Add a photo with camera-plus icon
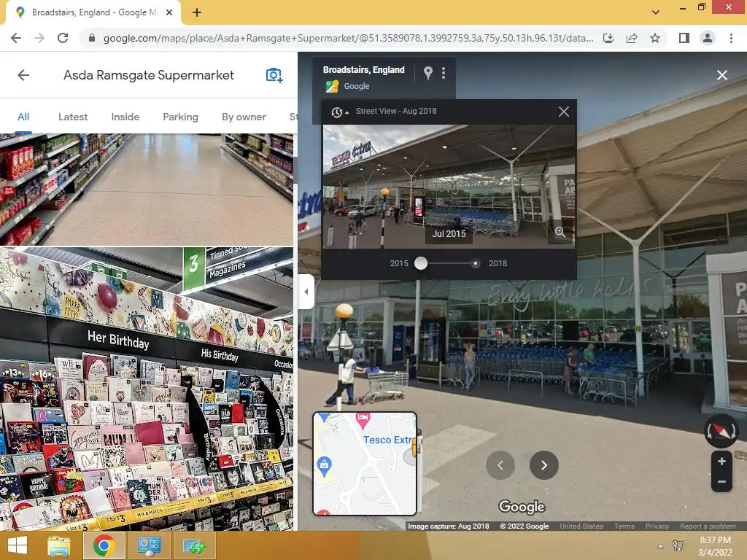The height and width of the screenshot is (560, 747). (x=274, y=75)
